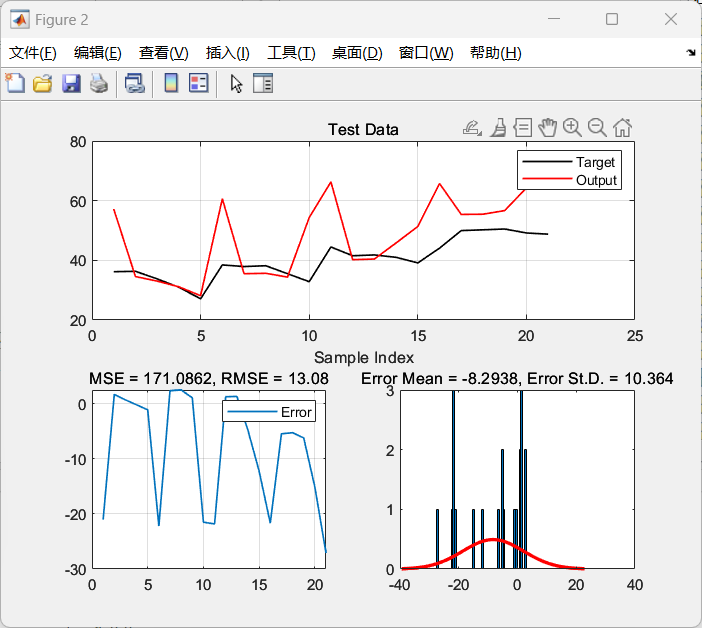Open the 文件(F) menu
This screenshot has height=628, width=702.
click(x=33, y=53)
